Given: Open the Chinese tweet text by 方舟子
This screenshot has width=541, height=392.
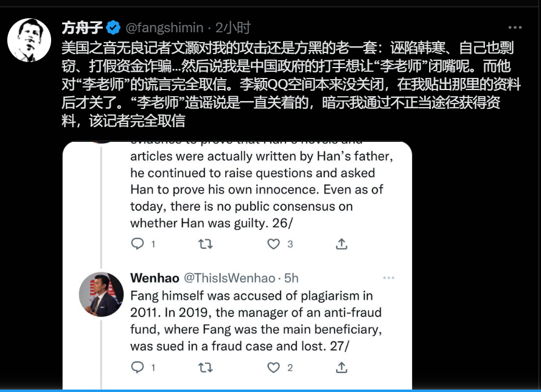Looking at the screenshot, I should click(291, 84).
